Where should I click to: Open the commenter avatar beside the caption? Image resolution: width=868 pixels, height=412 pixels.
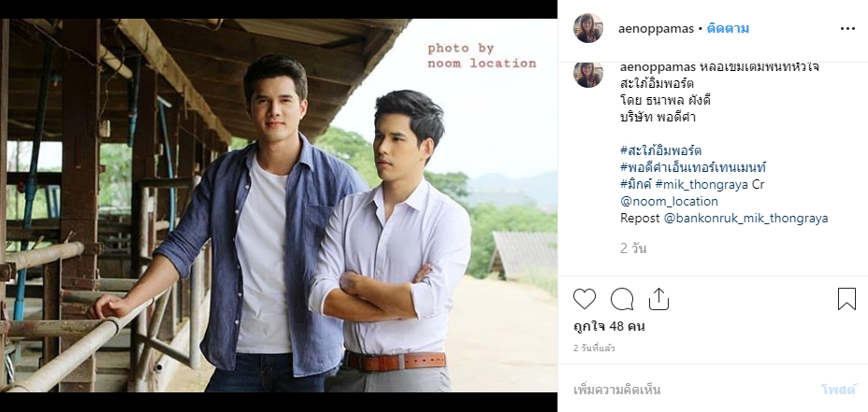588,74
